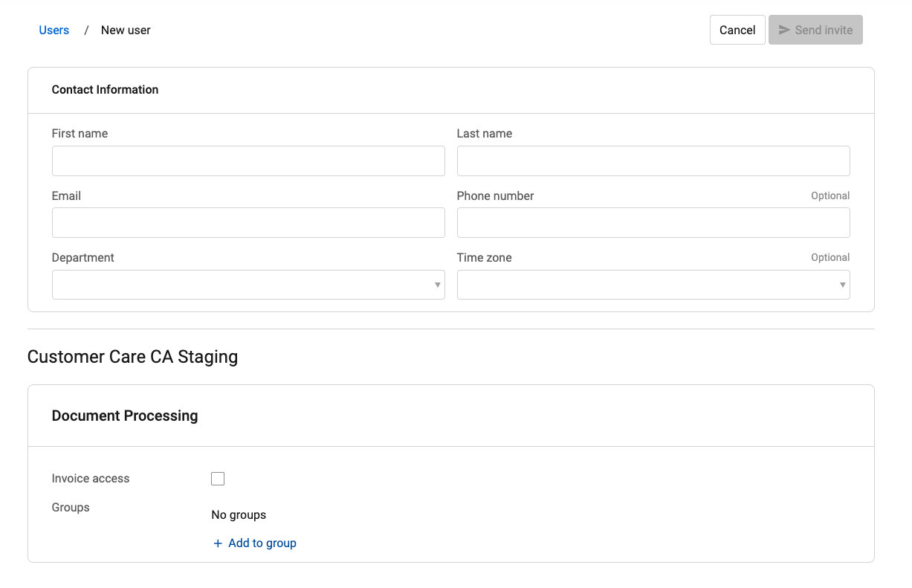Cancel creating the new user
Viewport: 912px width, 588px height.
[x=737, y=30]
